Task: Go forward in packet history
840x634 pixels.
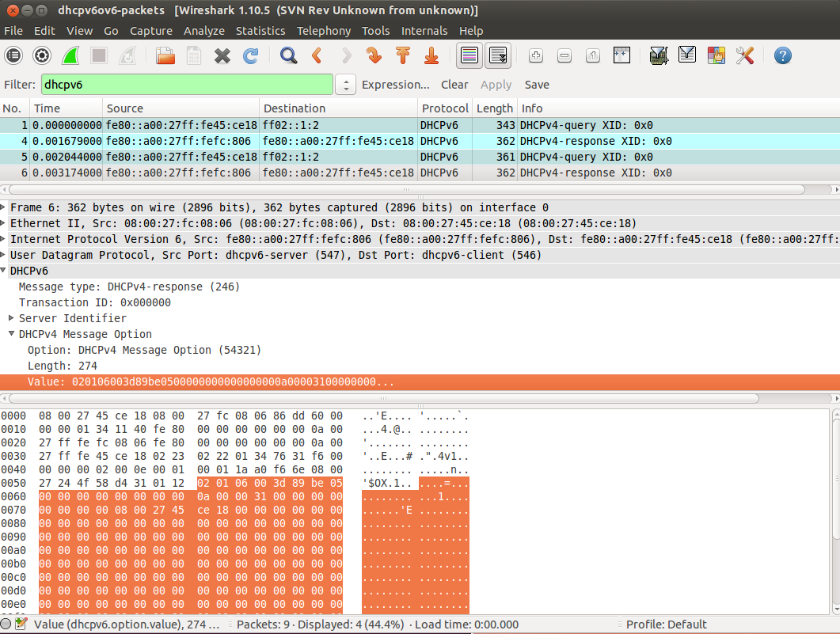Action: pyautogui.click(x=346, y=55)
